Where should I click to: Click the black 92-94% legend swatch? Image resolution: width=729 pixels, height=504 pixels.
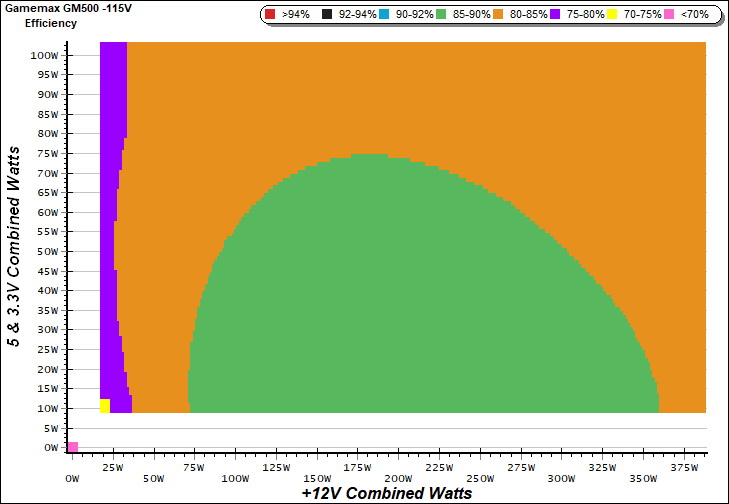click(326, 15)
